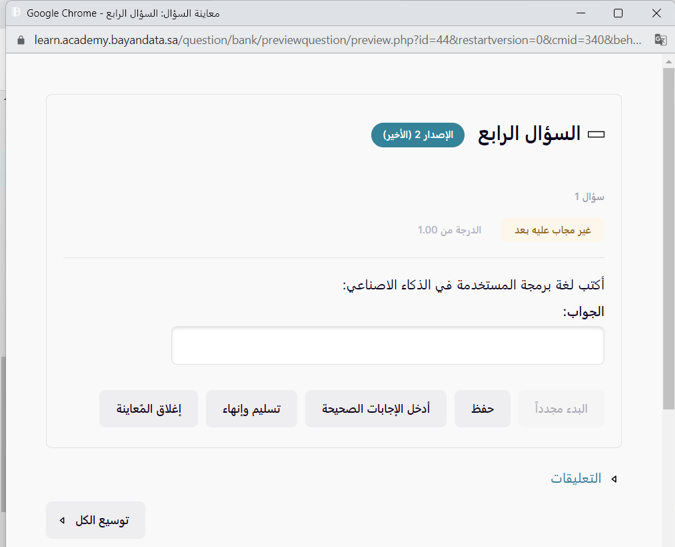
Task: Click the الإصدار 2 (الأخير) version badge
Action: pos(418,135)
